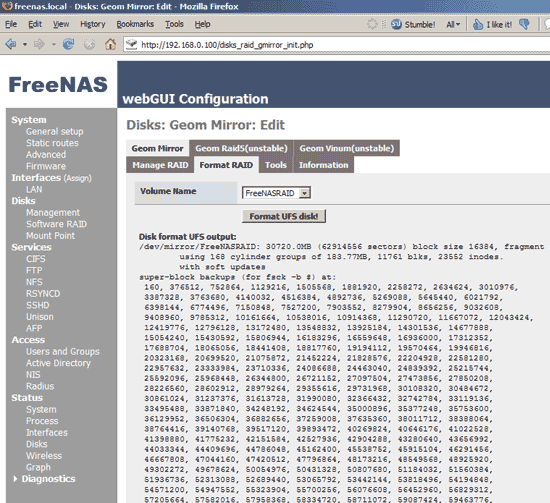Open Status Disks link
Screen dimensions: 550x503
[36, 444]
